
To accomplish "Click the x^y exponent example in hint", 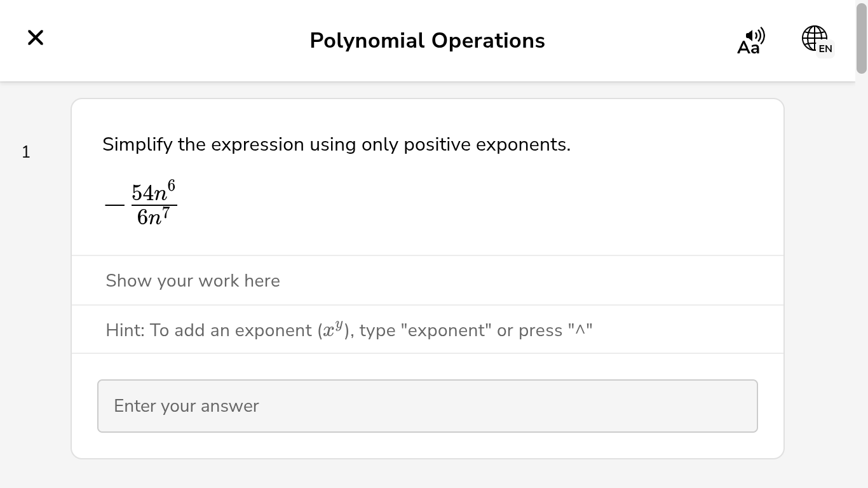I will [333, 329].
